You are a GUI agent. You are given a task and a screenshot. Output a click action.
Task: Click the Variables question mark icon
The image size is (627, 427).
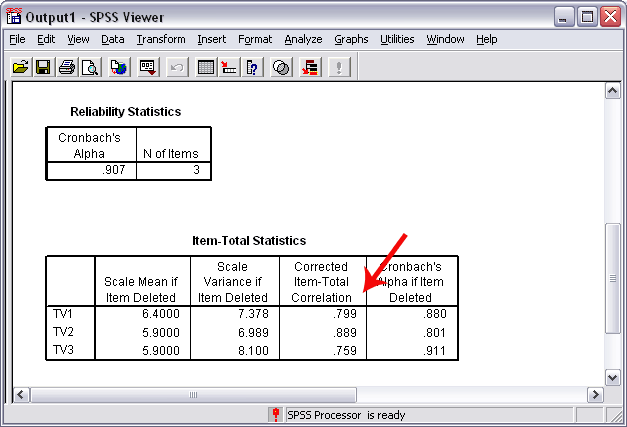[252, 67]
